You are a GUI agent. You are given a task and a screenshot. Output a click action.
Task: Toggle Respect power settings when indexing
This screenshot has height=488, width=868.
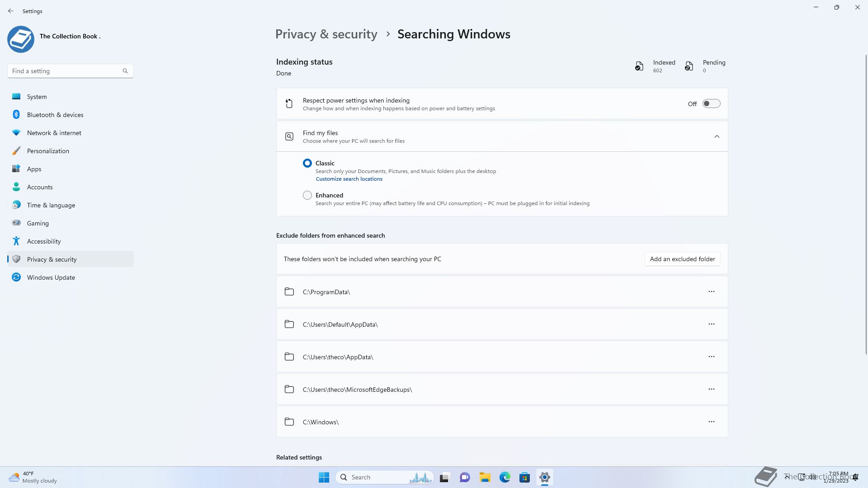pyautogui.click(x=711, y=104)
